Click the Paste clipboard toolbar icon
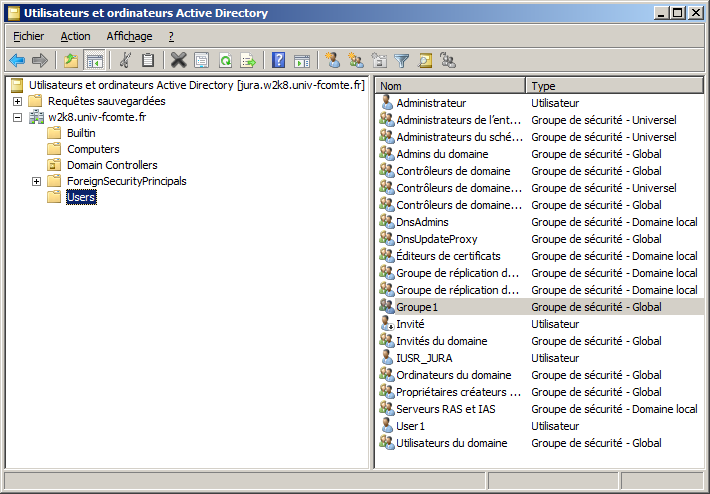 pyautogui.click(x=148, y=61)
